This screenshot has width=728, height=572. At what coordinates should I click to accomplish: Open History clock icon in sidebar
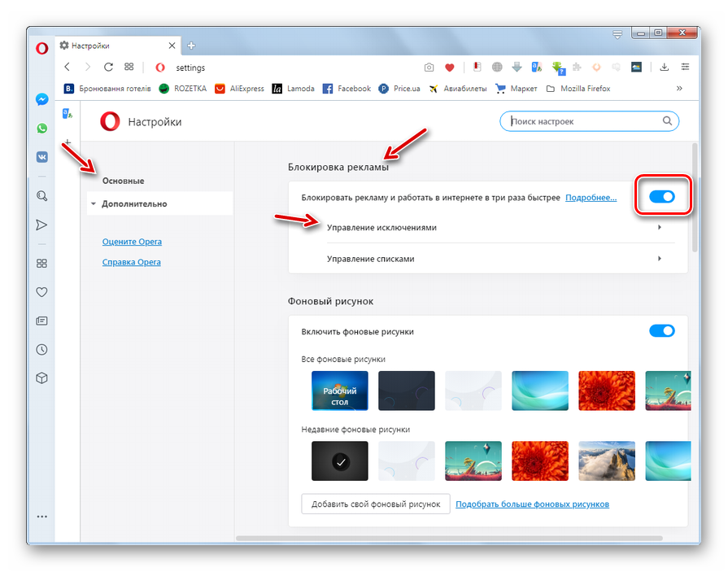[41, 350]
